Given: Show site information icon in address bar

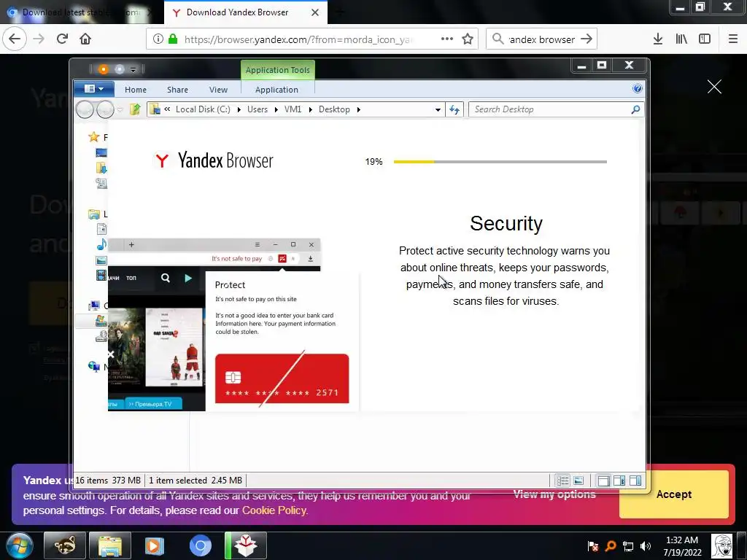Looking at the screenshot, I should click(x=158, y=39).
